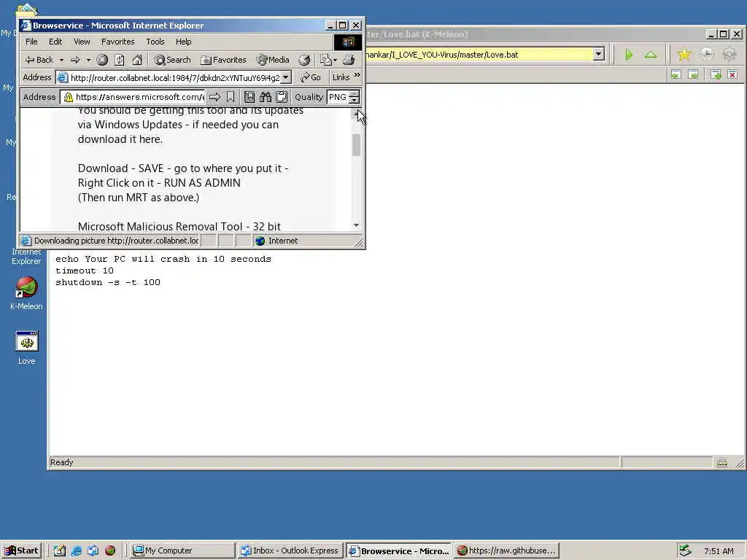
Task: Click the K-Meleon URL field showing Love.bat
Action: (479, 54)
